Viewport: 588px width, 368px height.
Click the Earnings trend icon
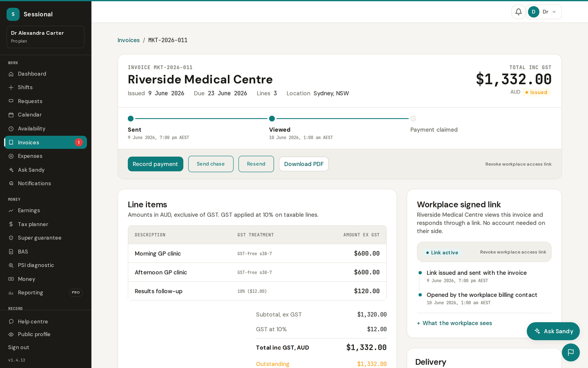tap(11, 211)
